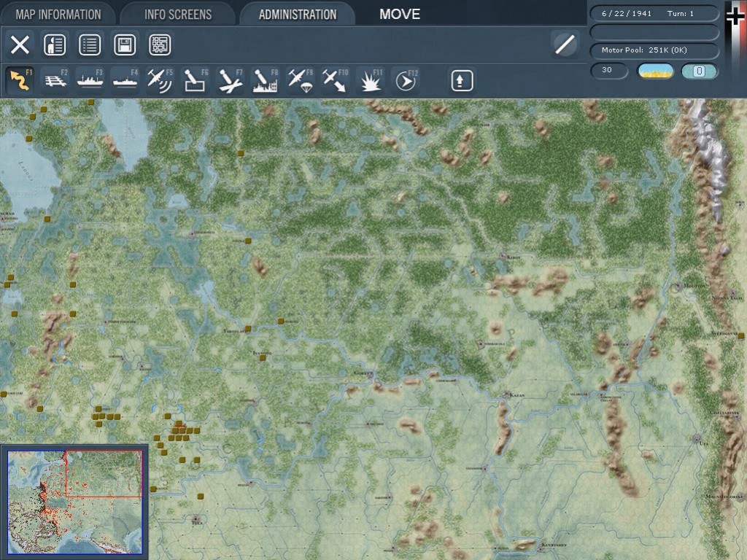Click the Gorky city label on the map
This screenshot has width=747, height=560.
(362, 373)
